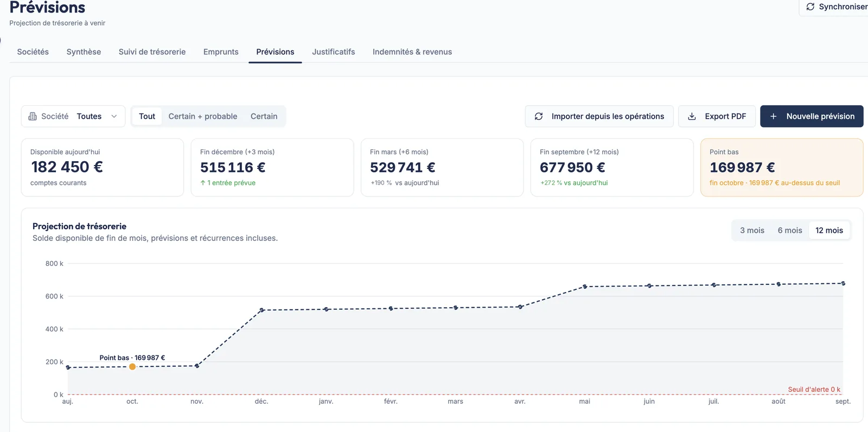
Task: Select the Certain + probable filter
Action: click(203, 117)
